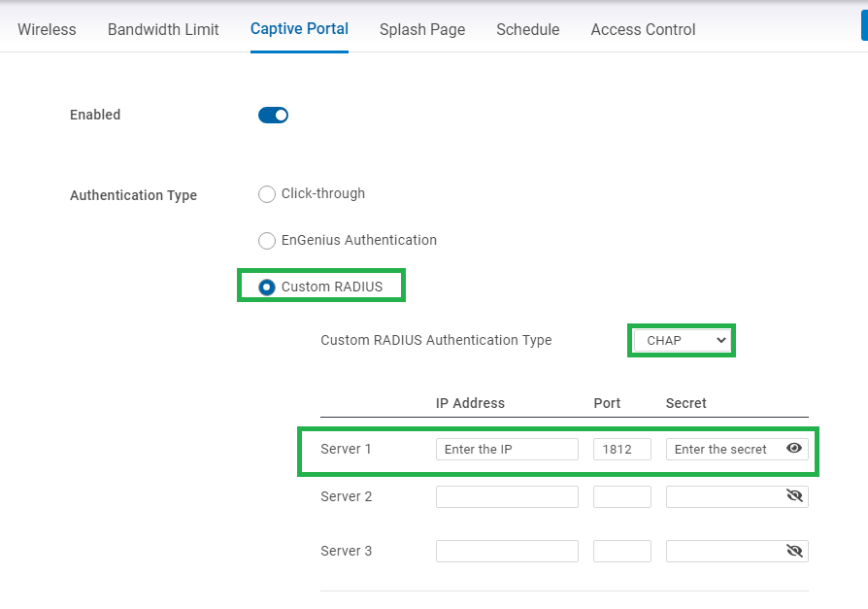868x609 pixels.
Task: Select Click-through authentication type
Action: [x=267, y=194]
